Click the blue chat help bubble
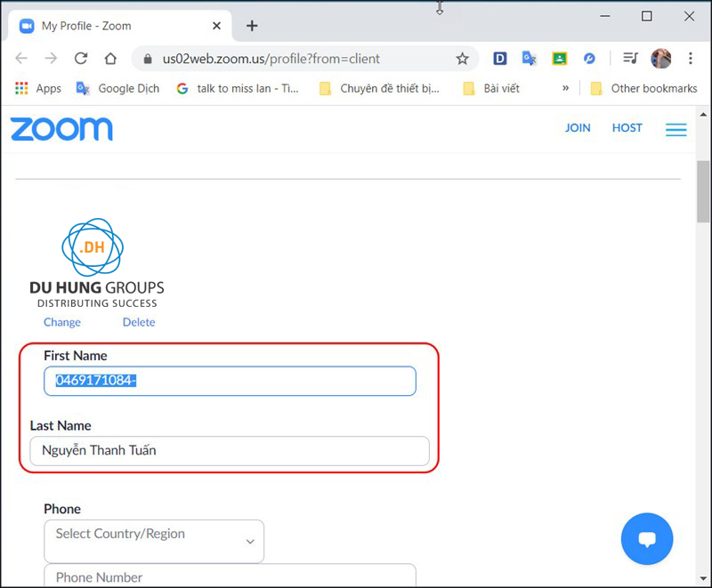The width and height of the screenshot is (712, 588). coord(647,539)
